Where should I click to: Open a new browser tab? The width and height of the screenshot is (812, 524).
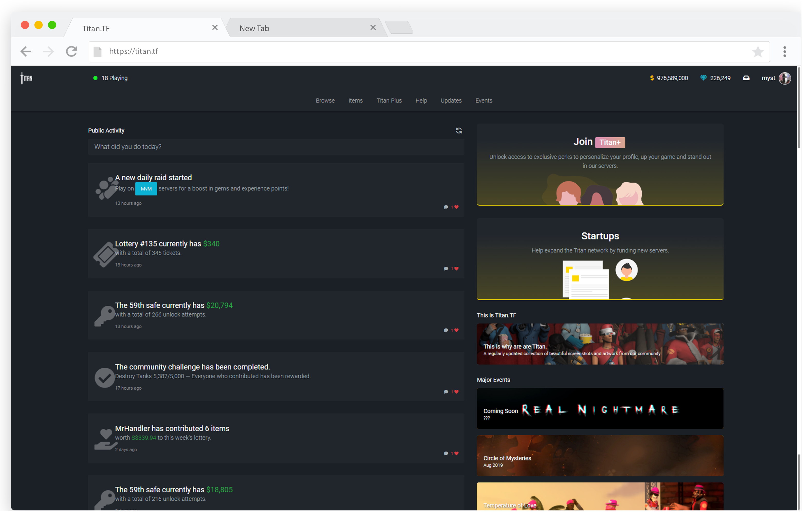[400, 27]
